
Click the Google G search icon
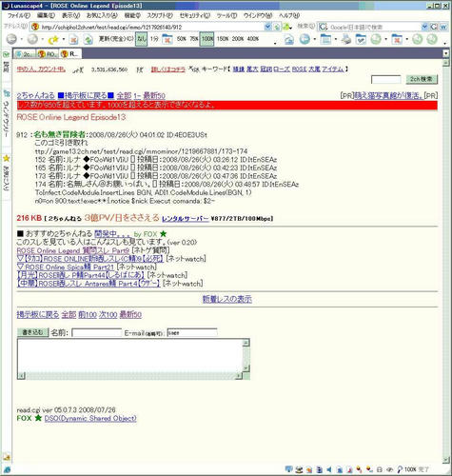pyautogui.click(x=434, y=27)
